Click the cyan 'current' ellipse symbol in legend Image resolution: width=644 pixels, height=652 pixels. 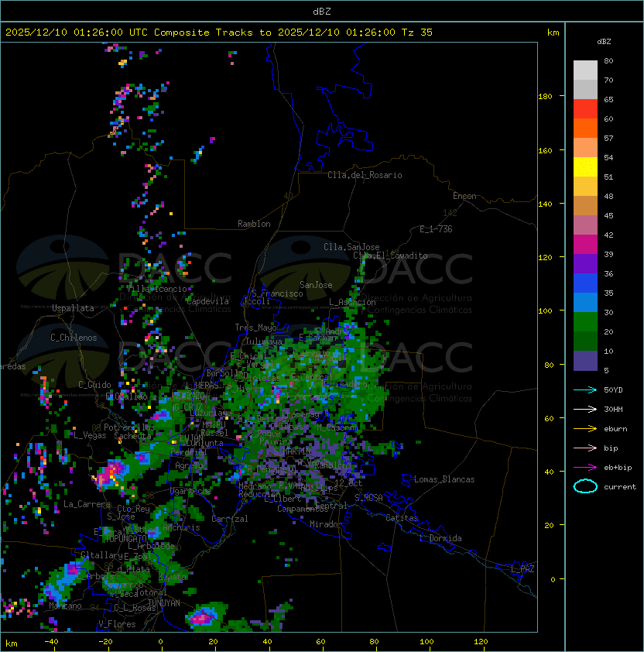point(585,486)
